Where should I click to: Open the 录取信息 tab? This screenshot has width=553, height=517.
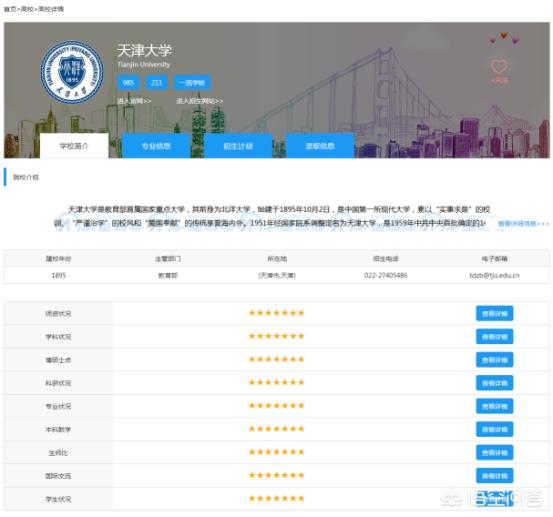coord(320,146)
